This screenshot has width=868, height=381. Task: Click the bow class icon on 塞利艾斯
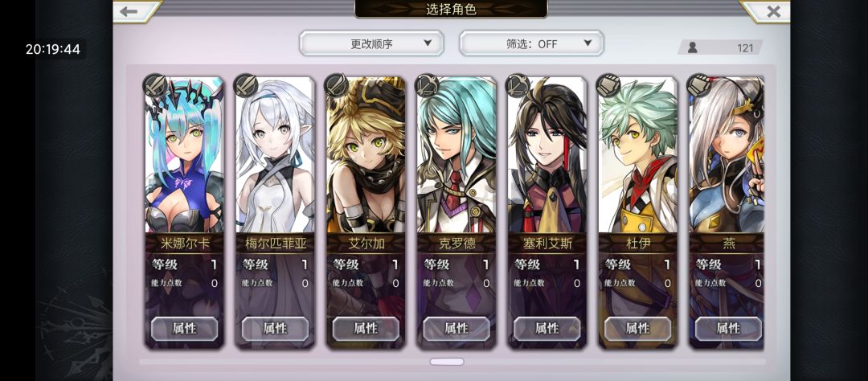[518, 85]
